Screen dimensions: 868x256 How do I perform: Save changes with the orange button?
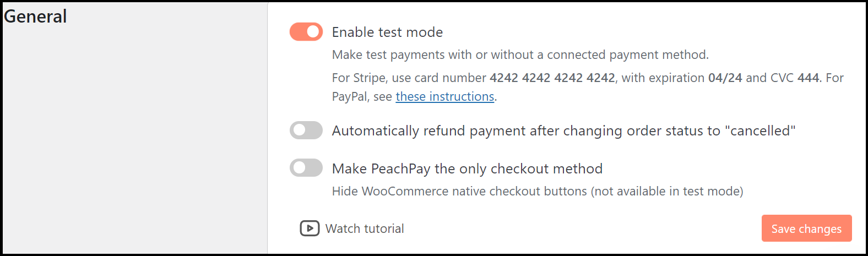pyautogui.click(x=806, y=228)
